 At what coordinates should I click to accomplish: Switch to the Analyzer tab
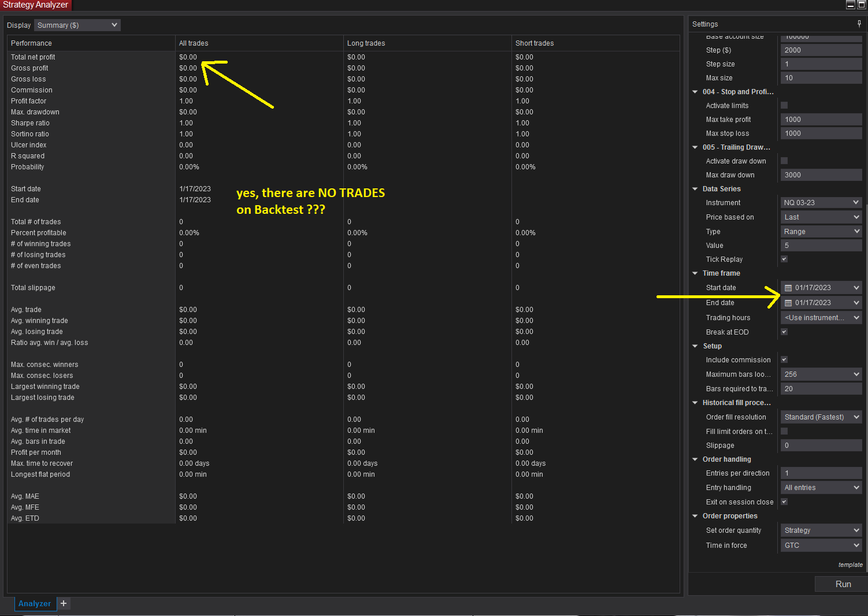point(35,603)
